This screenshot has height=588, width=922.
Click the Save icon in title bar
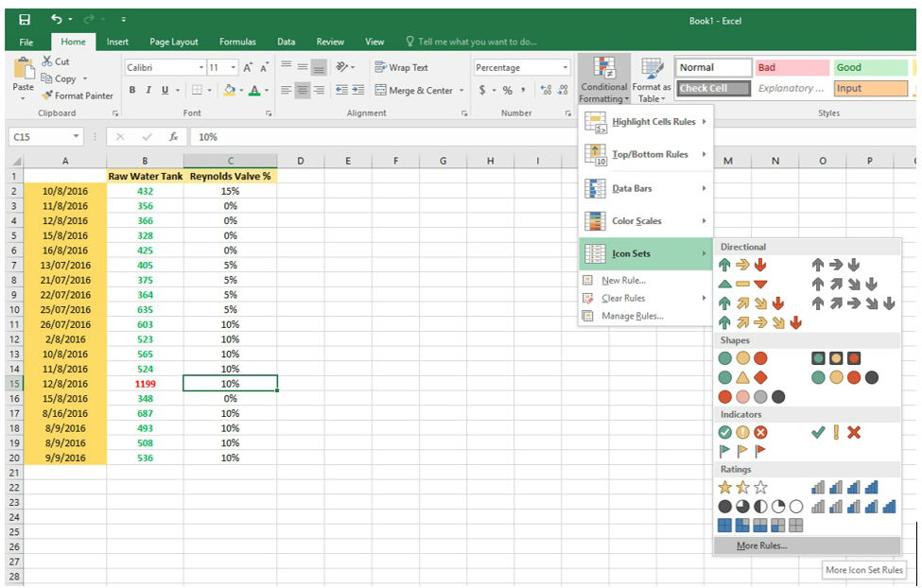point(25,20)
